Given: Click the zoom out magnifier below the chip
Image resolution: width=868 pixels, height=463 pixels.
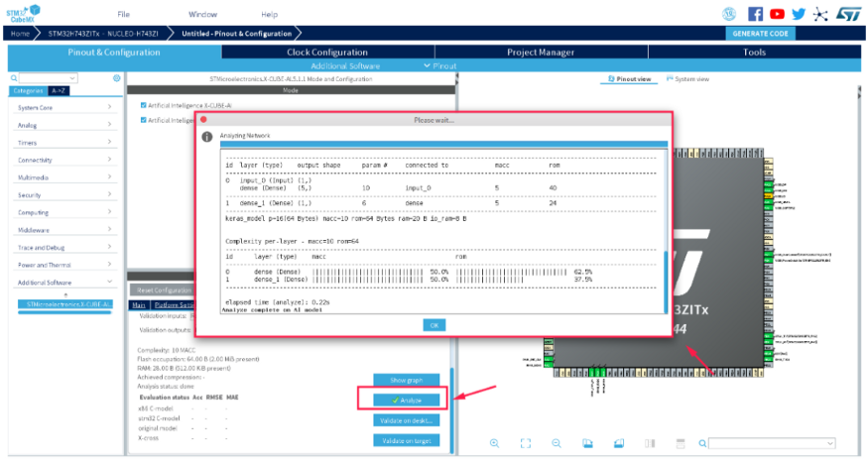Looking at the screenshot, I should (x=557, y=443).
